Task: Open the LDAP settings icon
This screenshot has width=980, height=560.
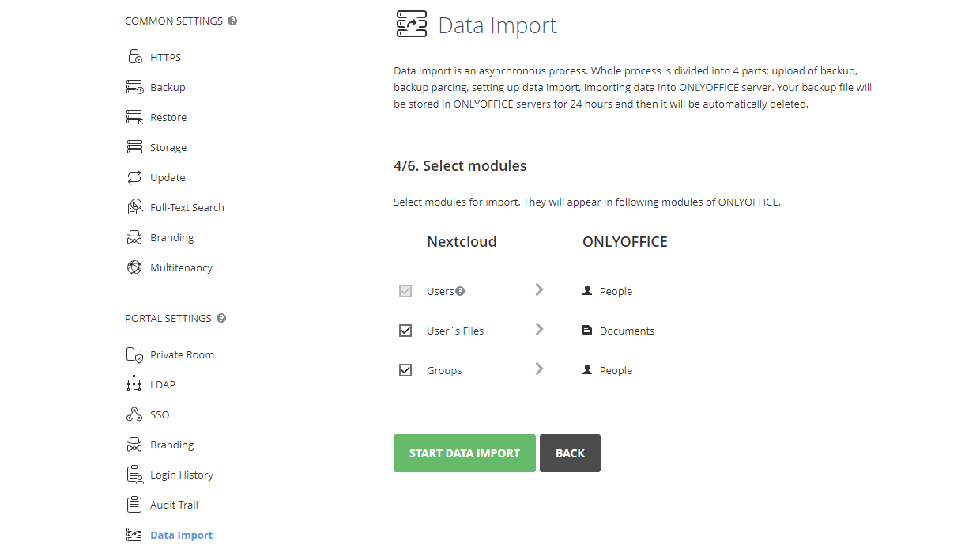Action: tap(134, 384)
